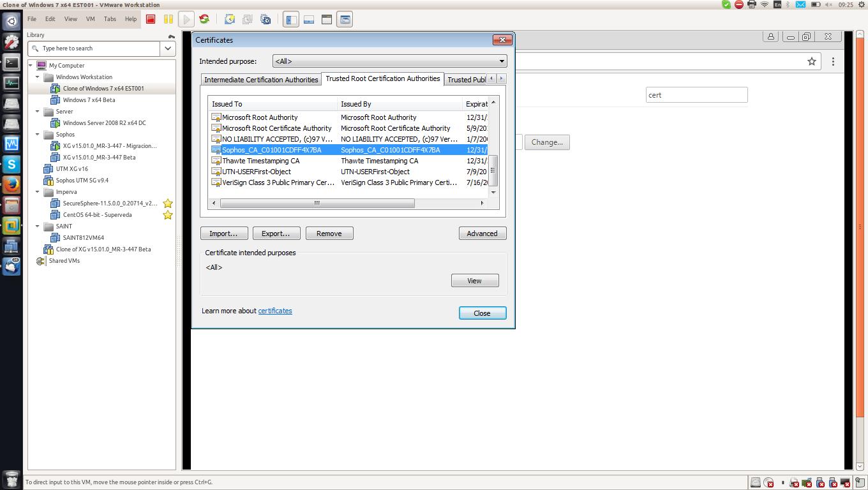The height and width of the screenshot is (490, 868).
Task: Open the library search dropdown arrow
Action: point(168,48)
